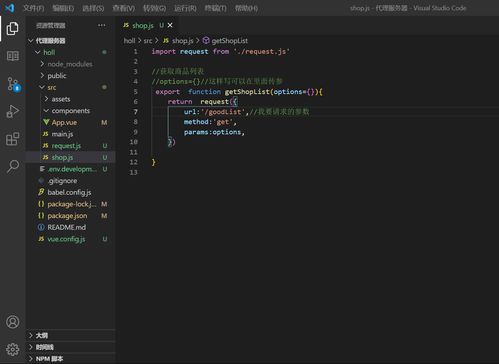
Task: Open babel.config.js in the file tree
Action: [71, 192]
